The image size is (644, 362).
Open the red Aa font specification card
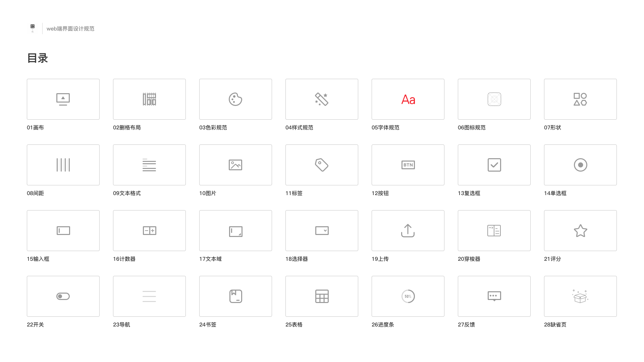pos(408,99)
